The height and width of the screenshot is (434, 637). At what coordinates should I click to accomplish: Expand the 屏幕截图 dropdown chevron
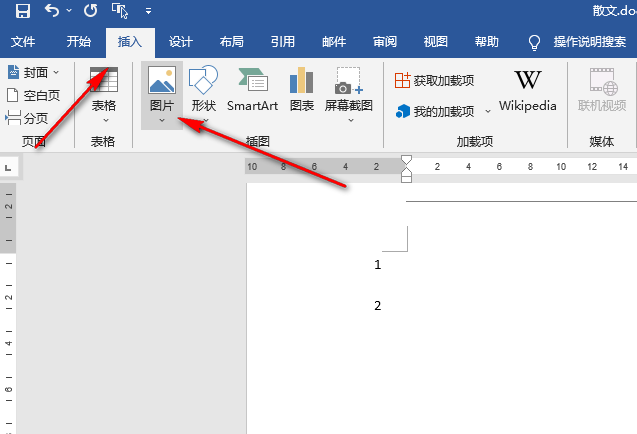pyautogui.click(x=351, y=120)
